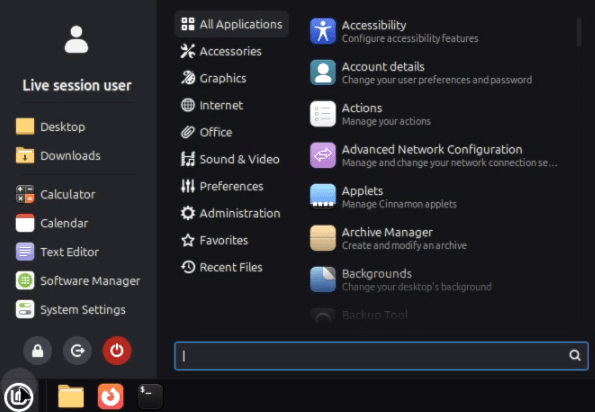Open Terminal from the panel
This screenshot has height=412, width=595.
150,397
